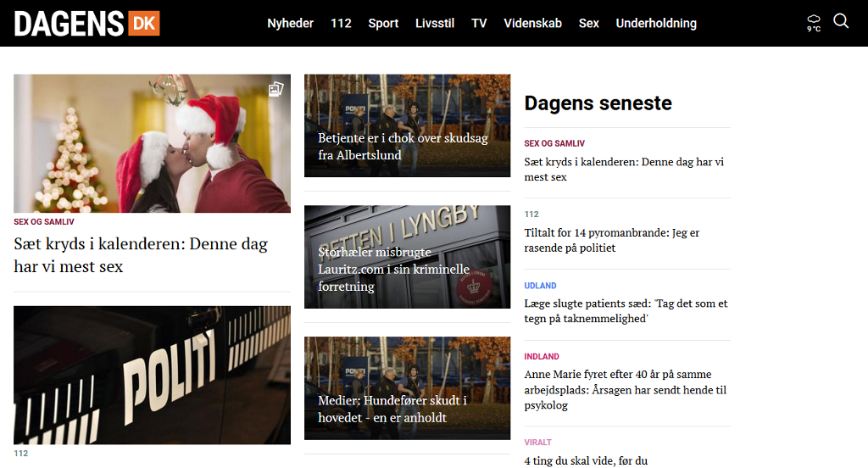
Task: Open the kissing couple Santa hats thumbnail
Action: click(x=153, y=143)
